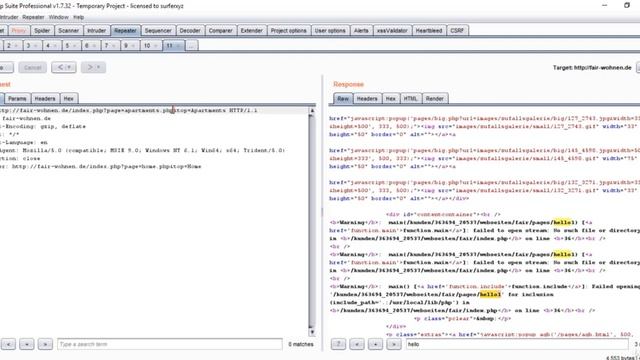Open the Intruder tab
The height and width of the screenshot is (360, 640).
pos(96,31)
